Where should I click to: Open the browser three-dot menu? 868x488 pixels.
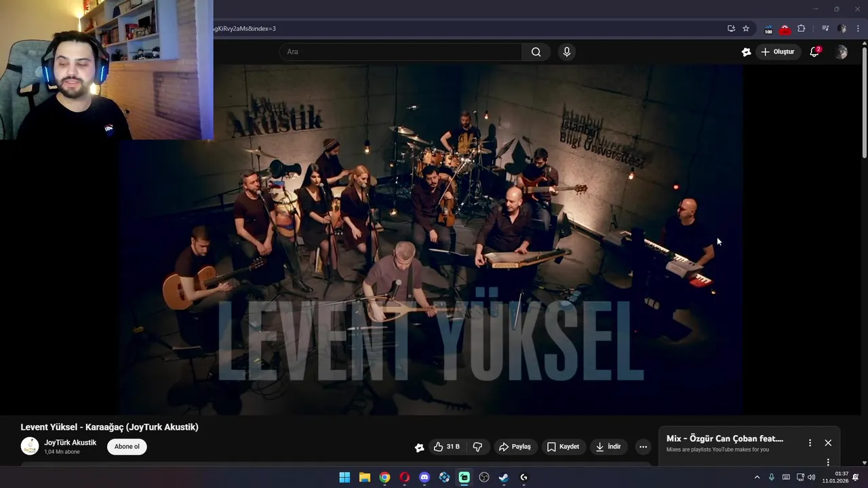tap(858, 28)
